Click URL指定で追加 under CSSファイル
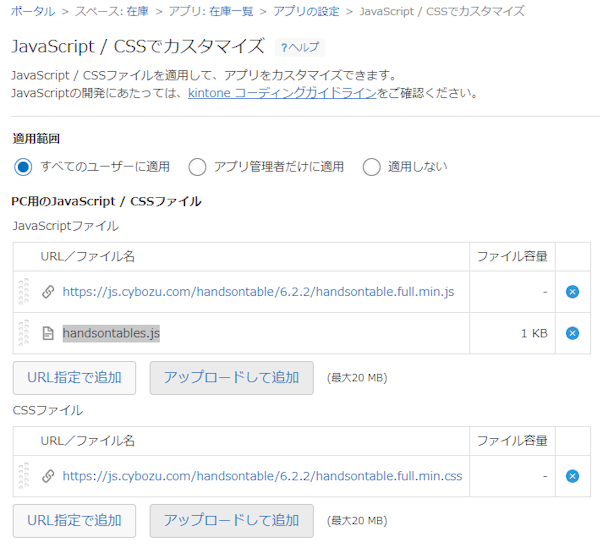Screen dimensions: 600x548 pyautogui.click(x=74, y=521)
